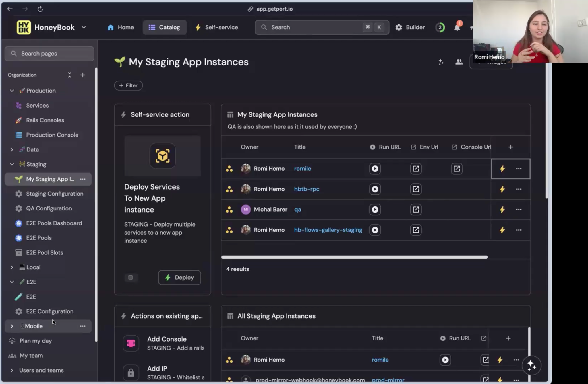Open My team page
Image resolution: width=588 pixels, height=384 pixels.
coord(31,356)
